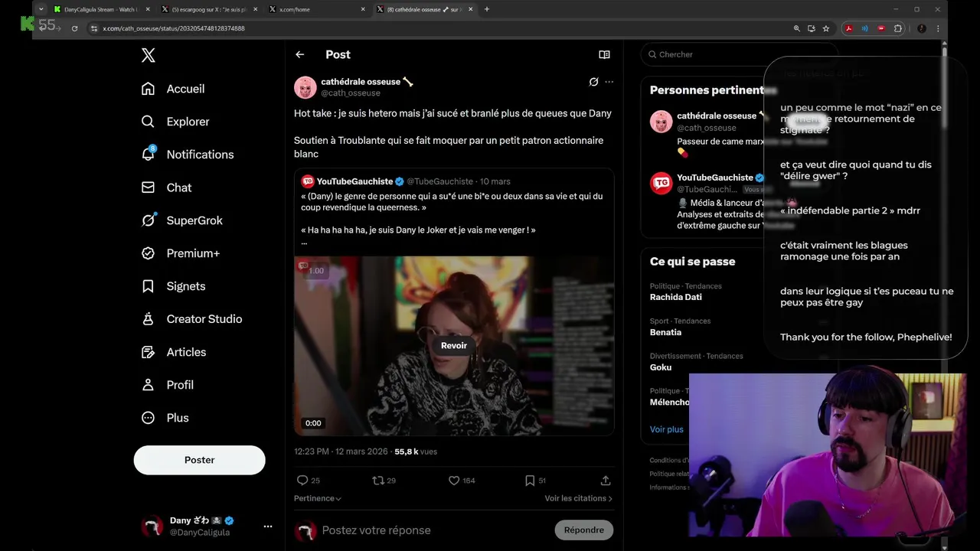Viewport: 980px width, 551px height.
Task: Click the Adobe Acrobat extension icon
Action: 848,28
